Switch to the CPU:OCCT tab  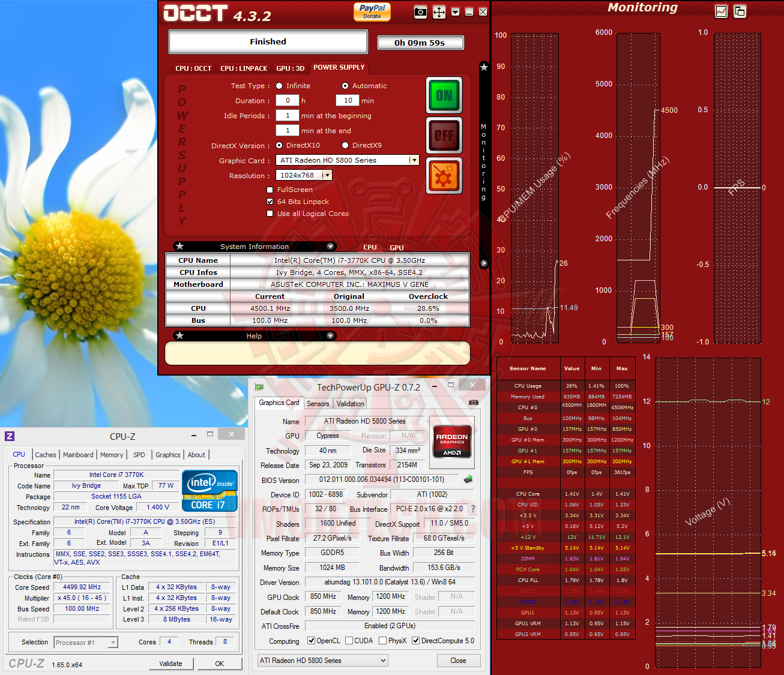click(193, 68)
